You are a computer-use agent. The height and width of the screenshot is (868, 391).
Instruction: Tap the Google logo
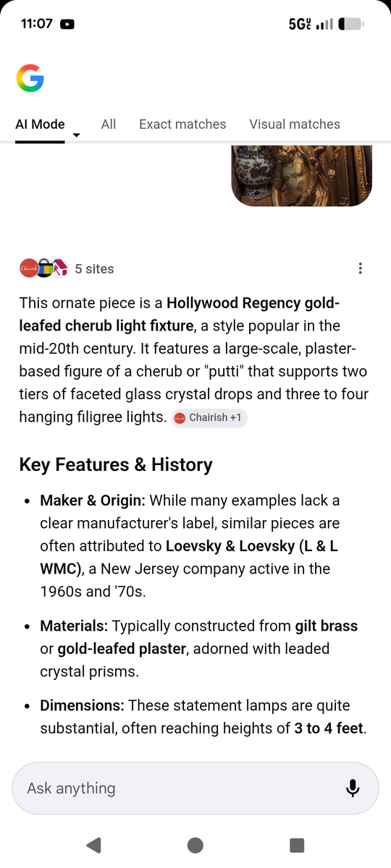coord(30,78)
